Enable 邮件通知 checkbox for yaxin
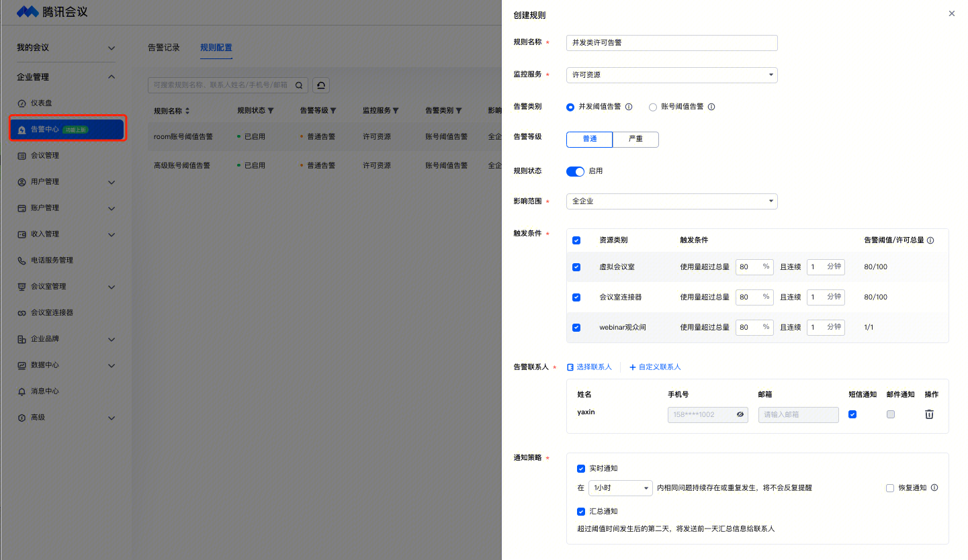This screenshot has width=968, height=560. (891, 414)
